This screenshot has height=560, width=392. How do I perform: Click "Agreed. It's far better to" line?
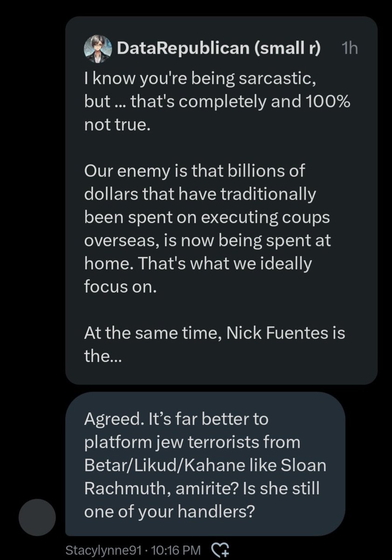(x=176, y=419)
